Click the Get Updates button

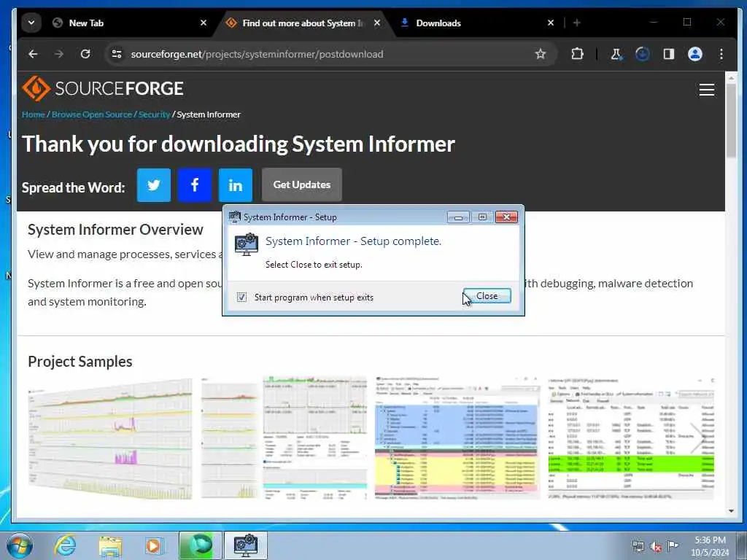301,184
